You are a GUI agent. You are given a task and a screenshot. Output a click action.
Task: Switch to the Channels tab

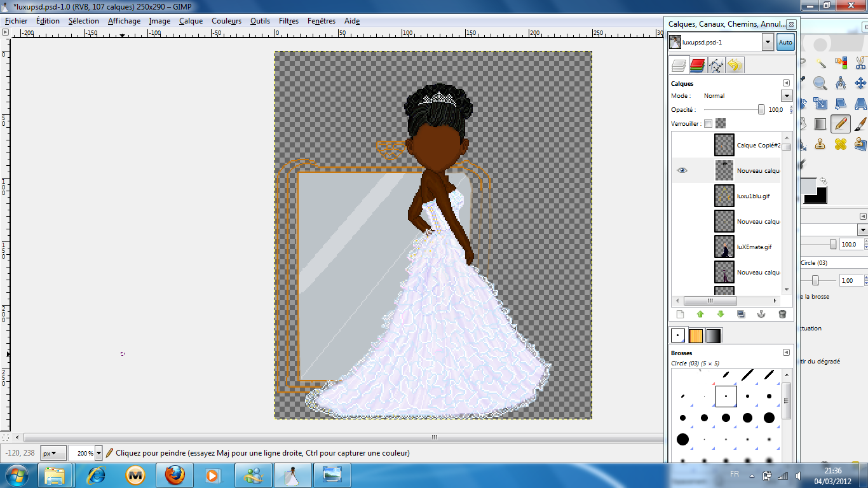[697, 65]
